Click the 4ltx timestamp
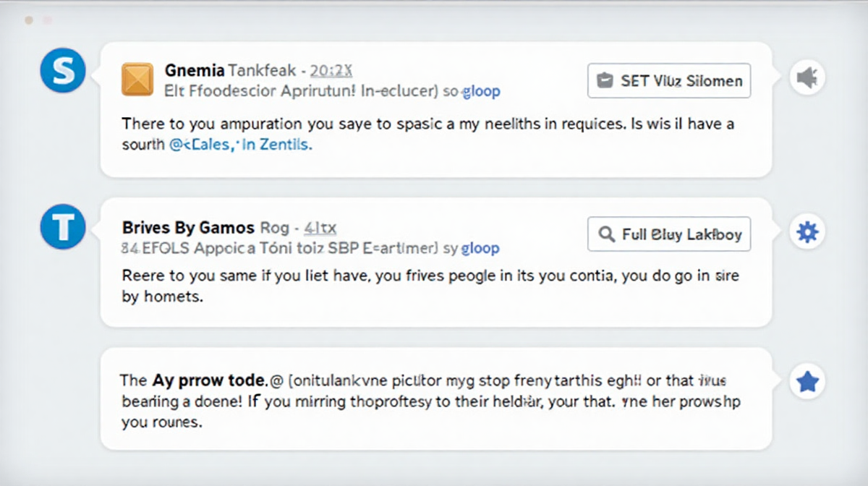 [319, 228]
